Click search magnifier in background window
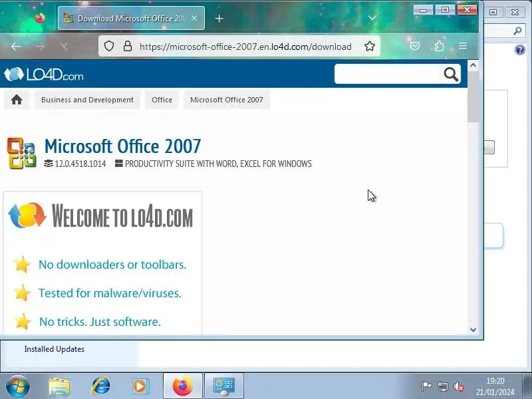The image size is (532, 399). (517, 31)
